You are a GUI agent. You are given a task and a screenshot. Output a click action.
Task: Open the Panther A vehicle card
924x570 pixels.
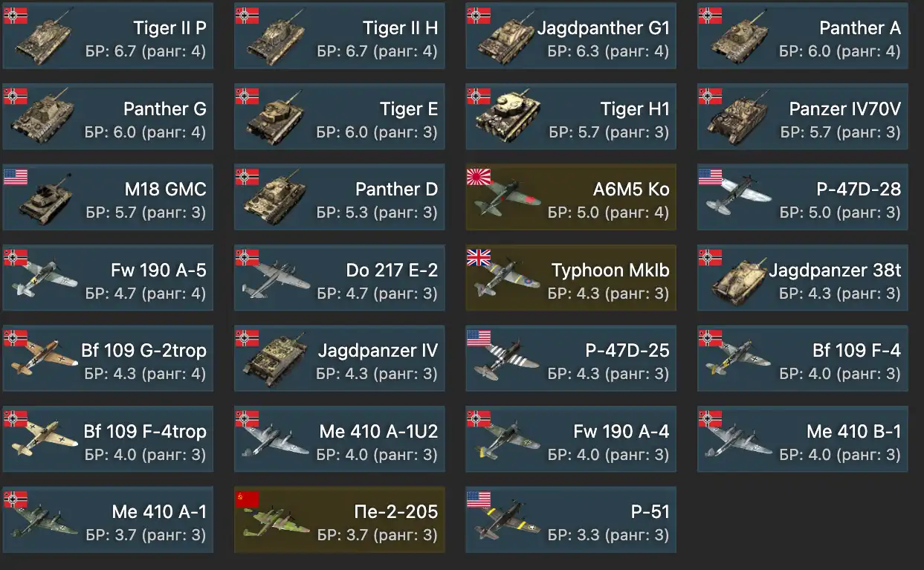803,36
